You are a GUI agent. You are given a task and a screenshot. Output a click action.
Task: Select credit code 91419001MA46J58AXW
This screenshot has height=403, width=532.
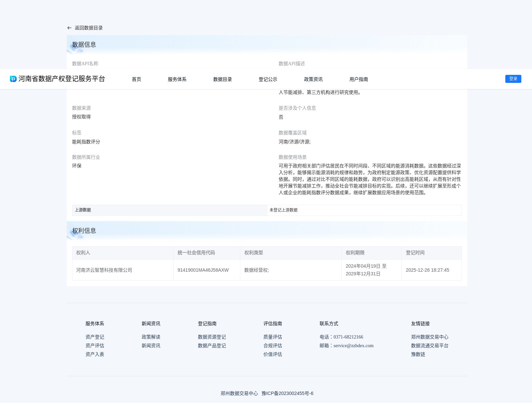pos(203,270)
